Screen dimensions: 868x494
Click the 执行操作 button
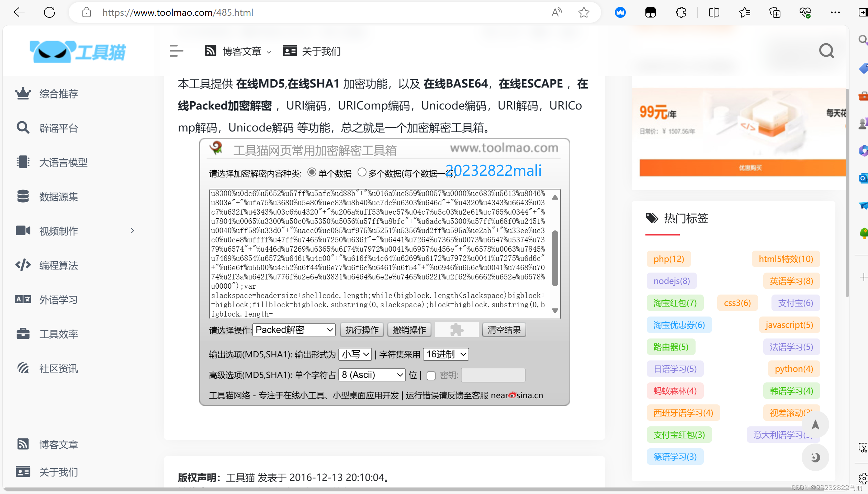362,330
